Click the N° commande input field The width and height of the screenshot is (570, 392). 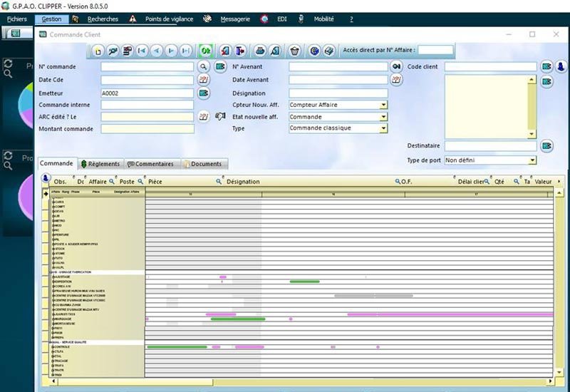point(147,66)
